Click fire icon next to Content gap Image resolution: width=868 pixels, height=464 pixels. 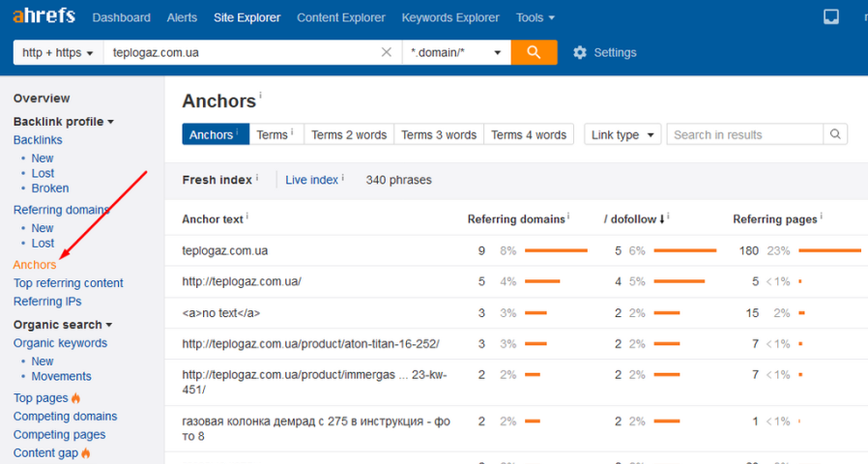86,453
